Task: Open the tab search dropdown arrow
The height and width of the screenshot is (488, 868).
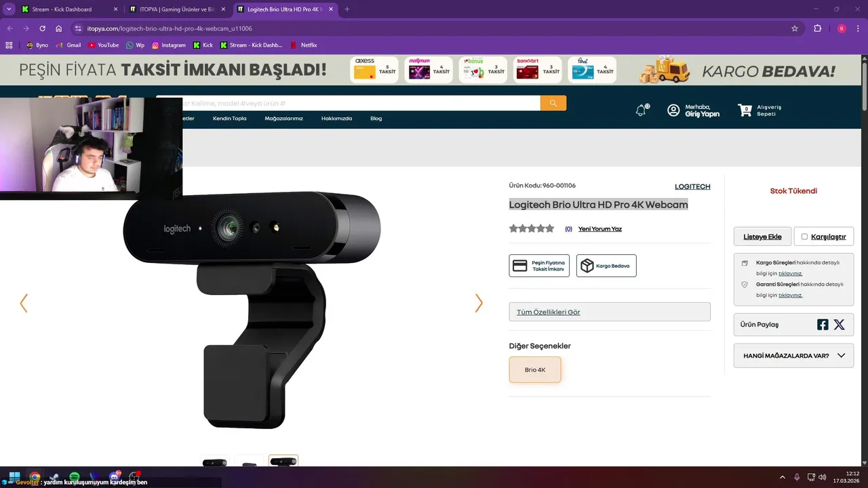Action: [9, 9]
